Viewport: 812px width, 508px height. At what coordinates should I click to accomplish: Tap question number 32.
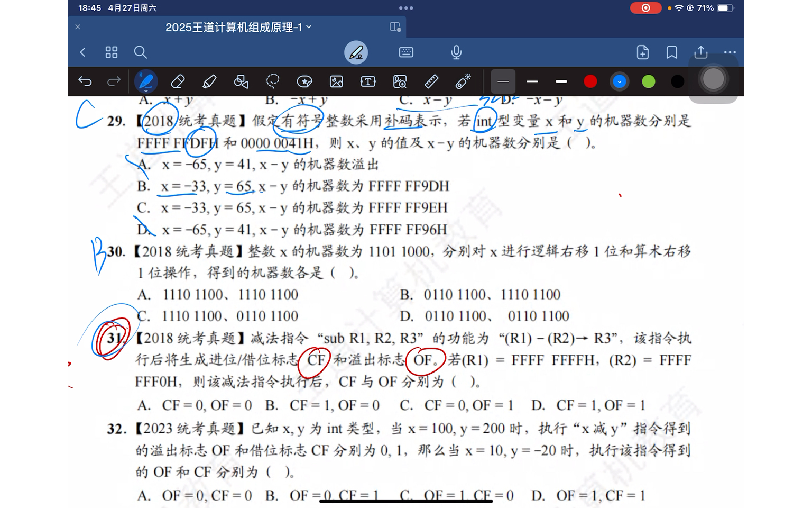(x=116, y=429)
